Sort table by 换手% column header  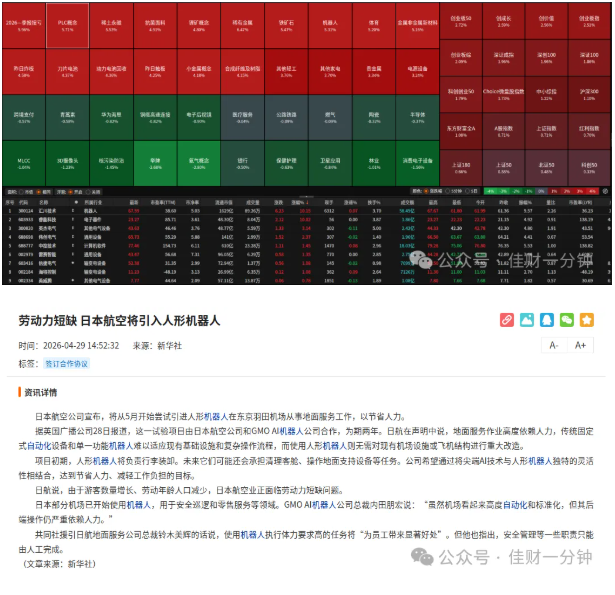pyautogui.click(x=374, y=202)
